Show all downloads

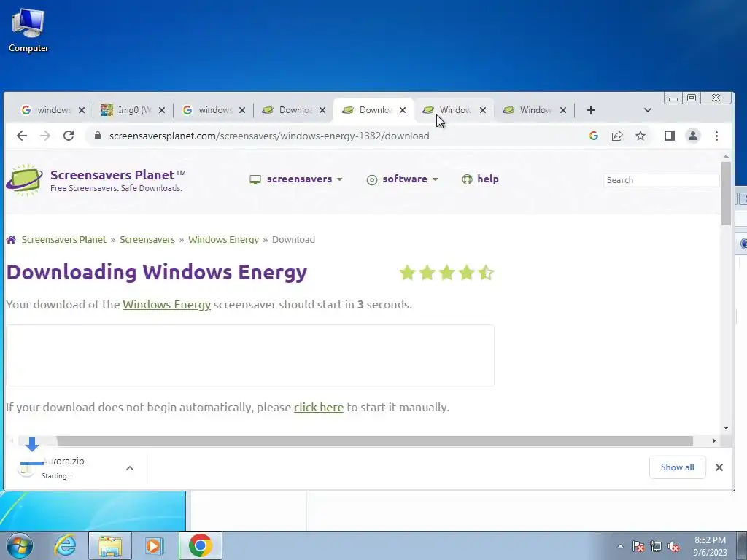point(677,467)
